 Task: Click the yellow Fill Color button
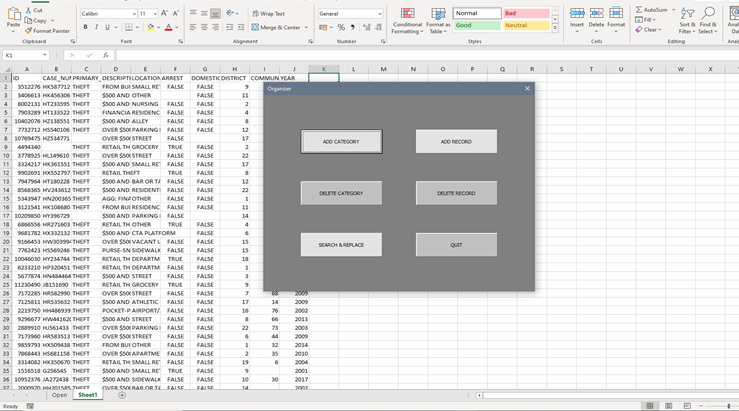150,28
